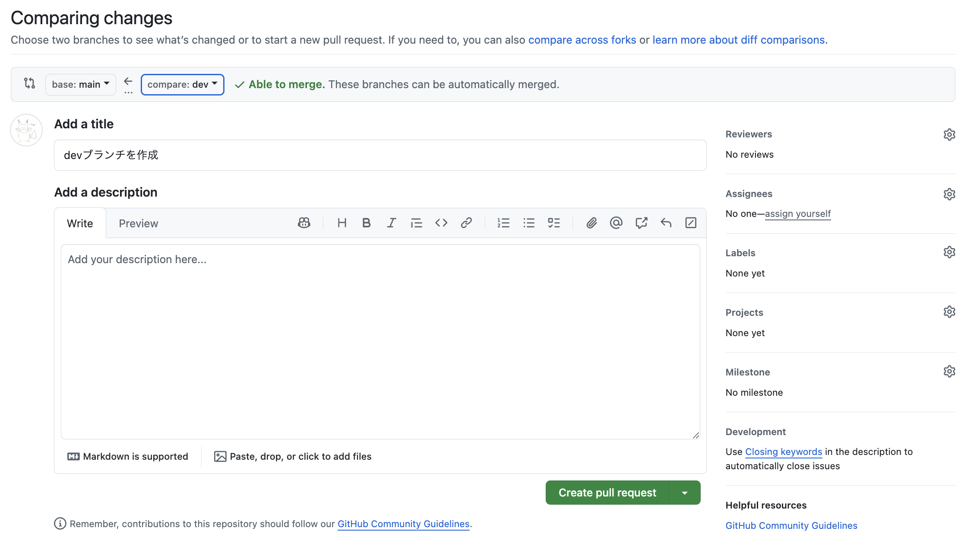The image size is (980, 547).
Task: Open the base: main branch dropdown
Action: click(81, 85)
